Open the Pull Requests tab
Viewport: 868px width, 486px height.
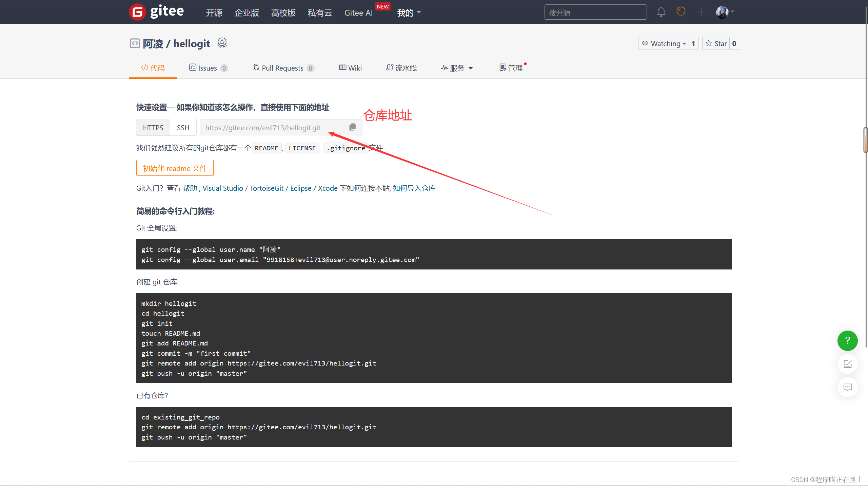(283, 68)
